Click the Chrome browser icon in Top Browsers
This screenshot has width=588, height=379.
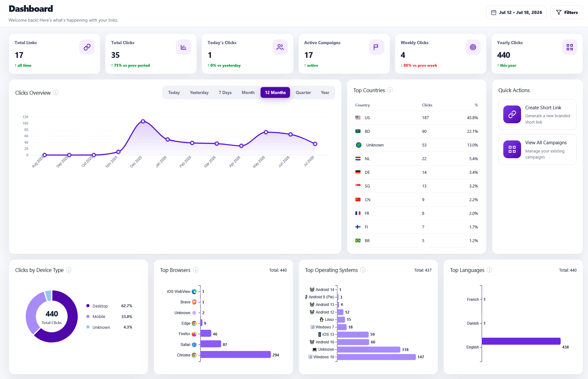click(x=194, y=355)
